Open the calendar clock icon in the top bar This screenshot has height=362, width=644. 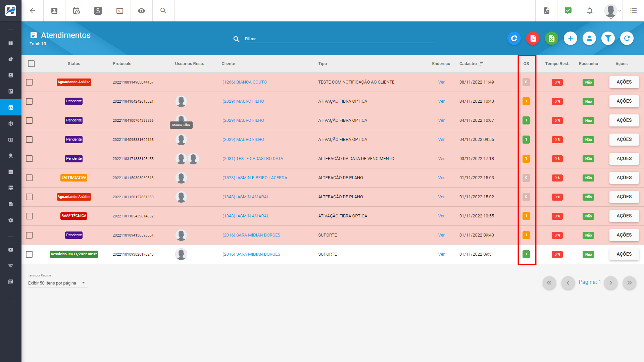tap(76, 11)
